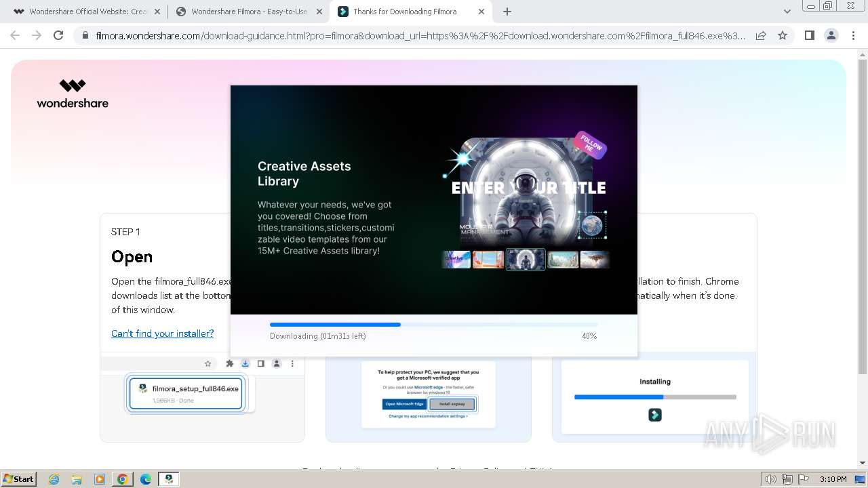Go back to the previous page

point(15,35)
